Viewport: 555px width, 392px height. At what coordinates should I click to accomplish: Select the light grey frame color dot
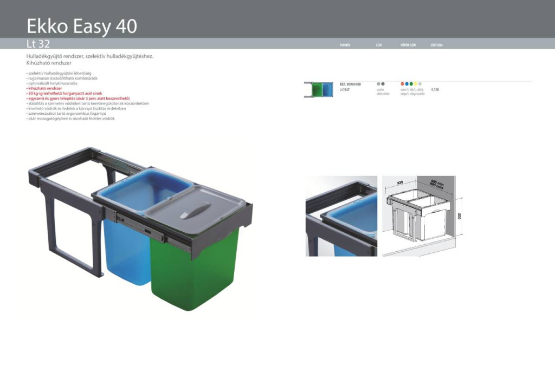378,84
